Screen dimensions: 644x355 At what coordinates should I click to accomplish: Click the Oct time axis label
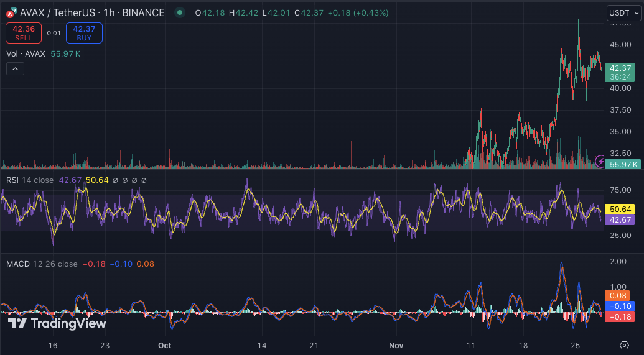165,345
